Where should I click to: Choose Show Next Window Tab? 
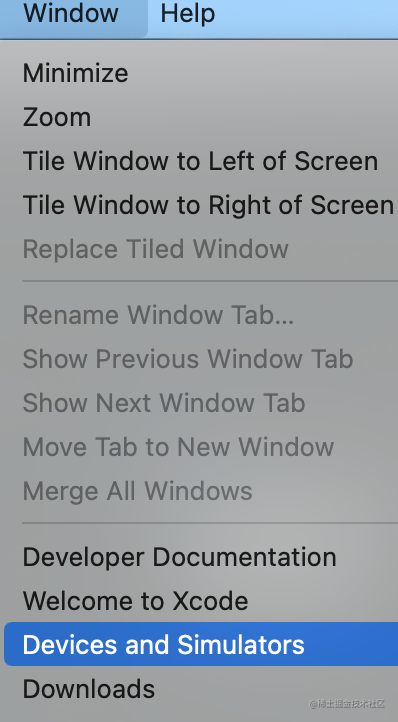pos(201,403)
